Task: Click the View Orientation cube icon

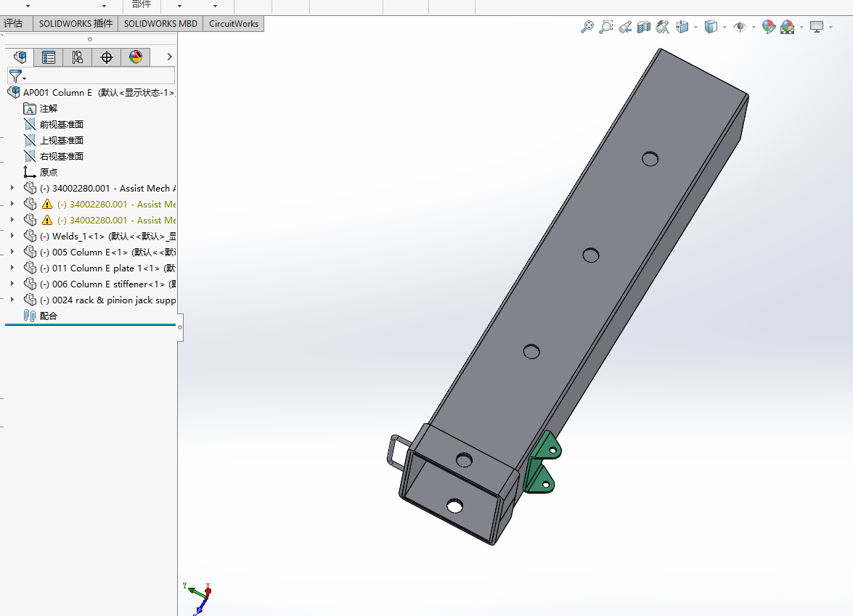Action: pos(682,27)
